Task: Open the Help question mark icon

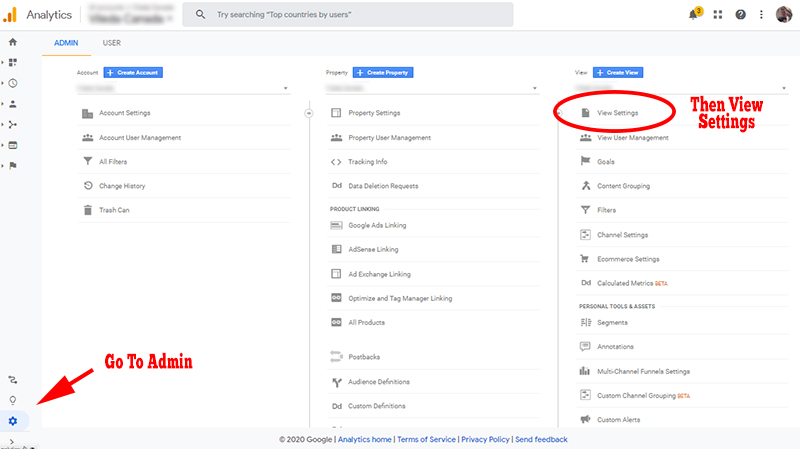Action: 740,15
